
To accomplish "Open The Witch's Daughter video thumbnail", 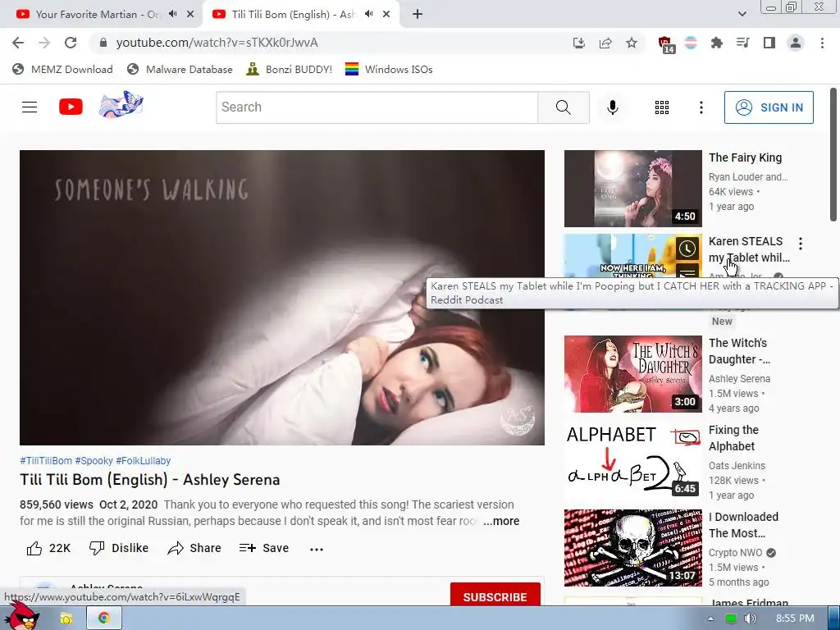I will (x=632, y=374).
